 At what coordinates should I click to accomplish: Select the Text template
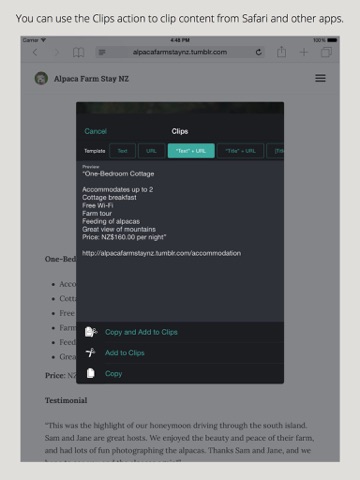(122, 151)
